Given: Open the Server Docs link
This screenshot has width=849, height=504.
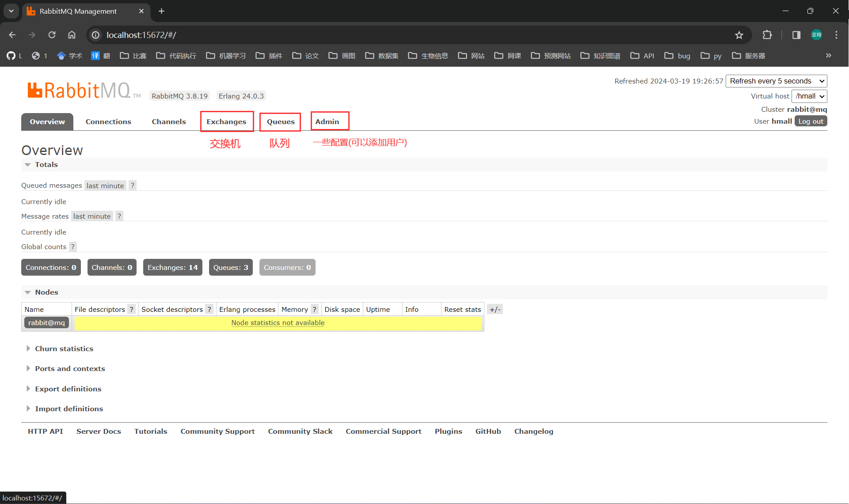Looking at the screenshot, I should 99,431.
